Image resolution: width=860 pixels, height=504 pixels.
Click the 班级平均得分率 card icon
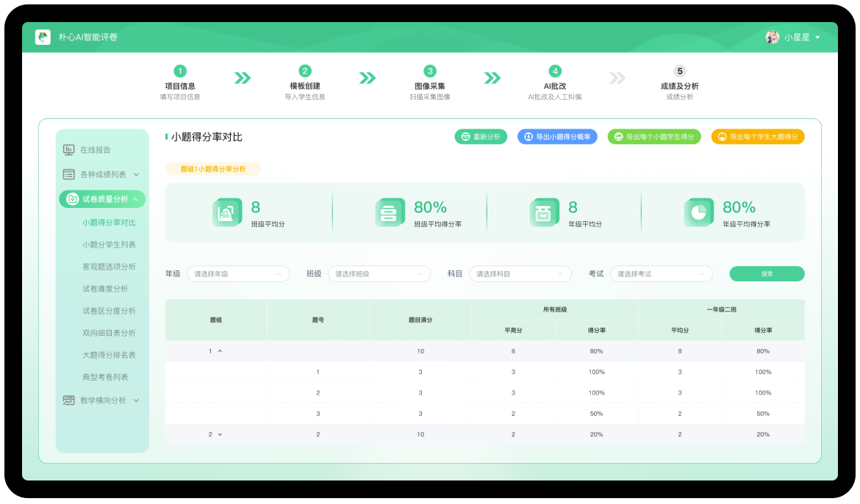click(390, 212)
